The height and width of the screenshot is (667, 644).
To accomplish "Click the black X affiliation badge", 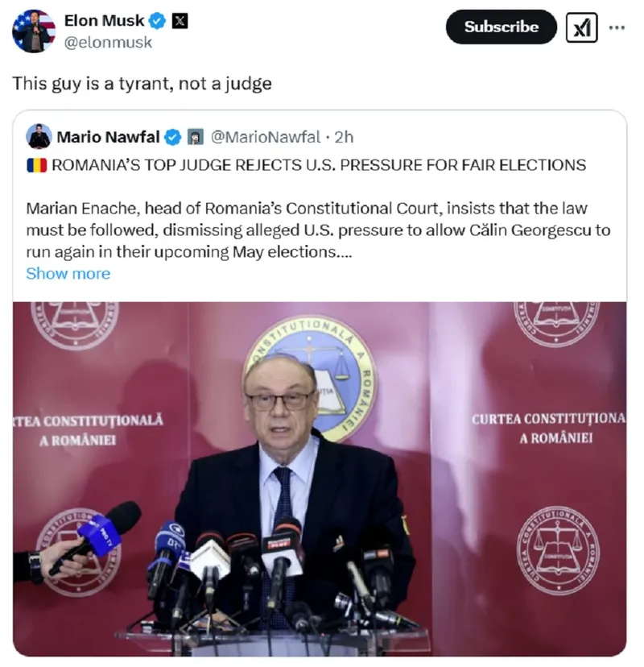I will click(180, 20).
